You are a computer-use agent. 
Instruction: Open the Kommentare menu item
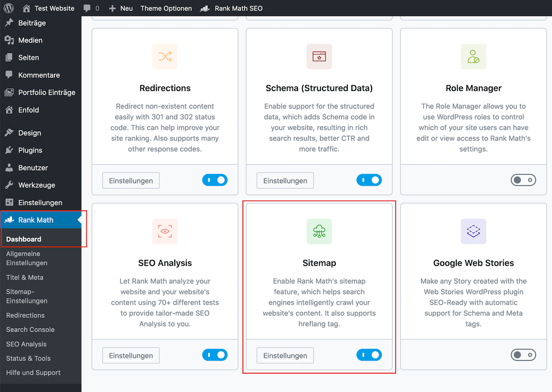(39, 75)
